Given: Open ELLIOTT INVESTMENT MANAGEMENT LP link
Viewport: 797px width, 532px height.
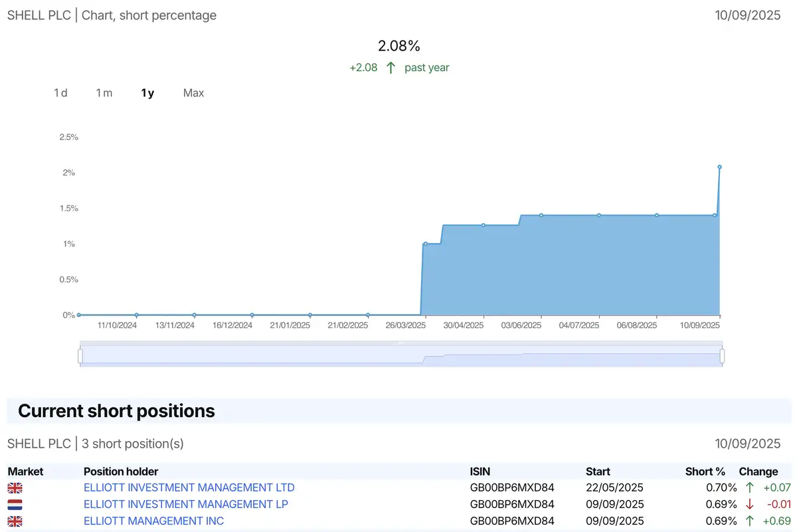Looking at the screenshot, I should coord(186,504).
